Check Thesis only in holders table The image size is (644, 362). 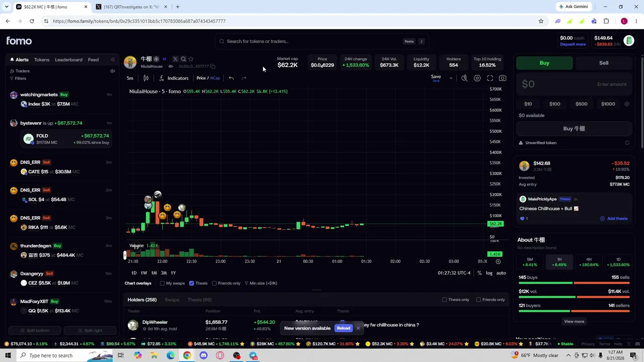click(x=444, y=300)
